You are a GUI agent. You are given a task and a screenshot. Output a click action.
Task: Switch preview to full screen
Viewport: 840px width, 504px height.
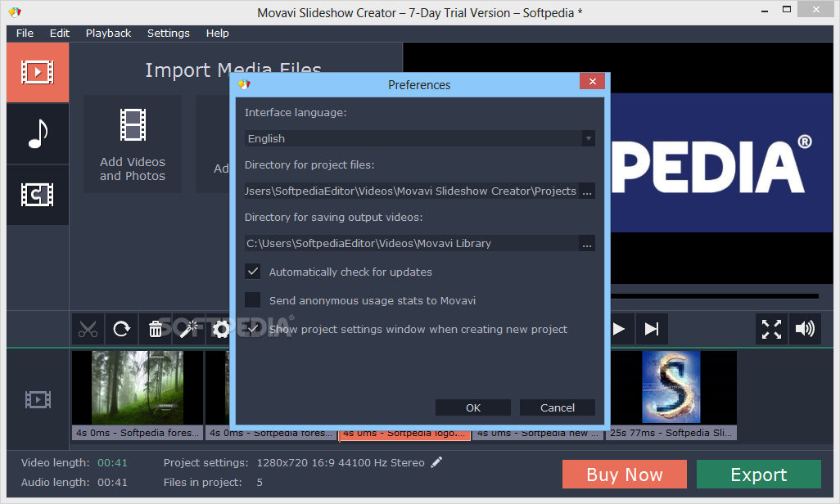click(771, 329)
